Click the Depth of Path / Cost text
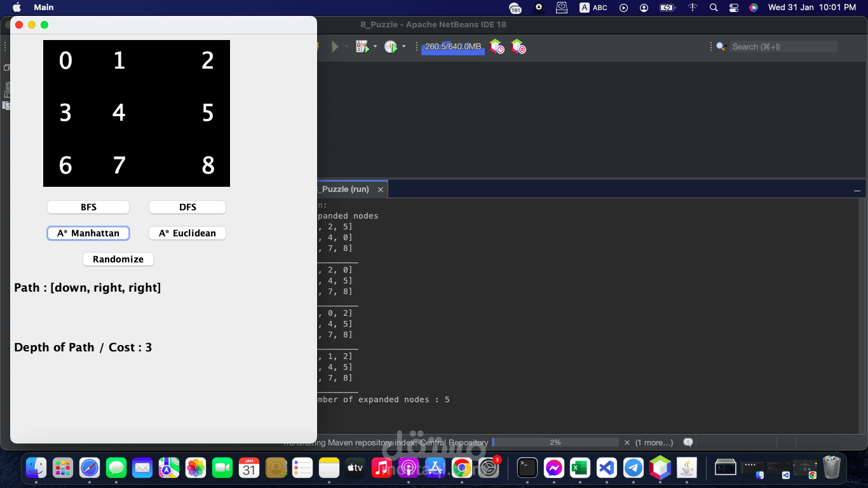The width and height of the screenshot is (868, 488). (x=83, y=348)
